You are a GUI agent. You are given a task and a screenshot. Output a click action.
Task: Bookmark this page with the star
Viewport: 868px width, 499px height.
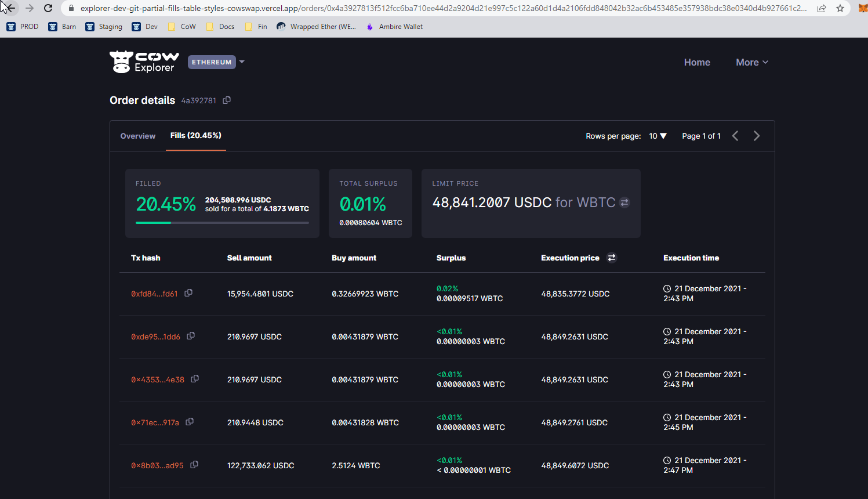(x=840, y=8)
